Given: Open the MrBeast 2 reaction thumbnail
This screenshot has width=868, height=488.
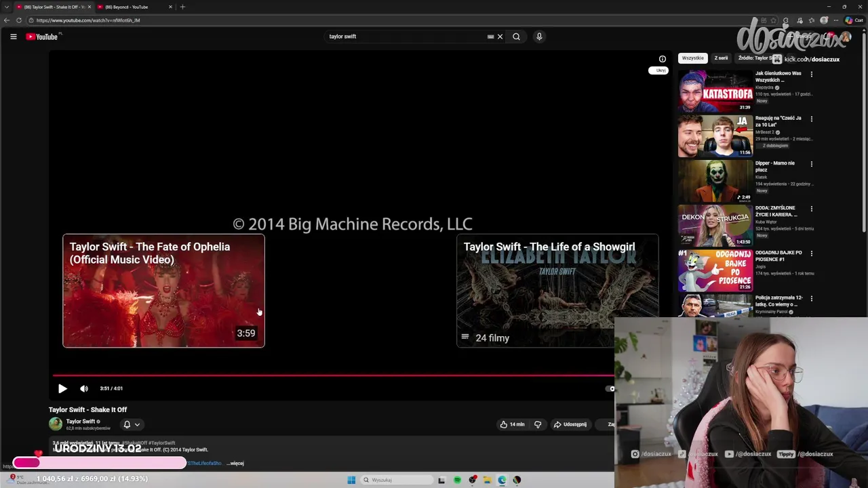Looking at the screenshot, I should coord(715,136).
